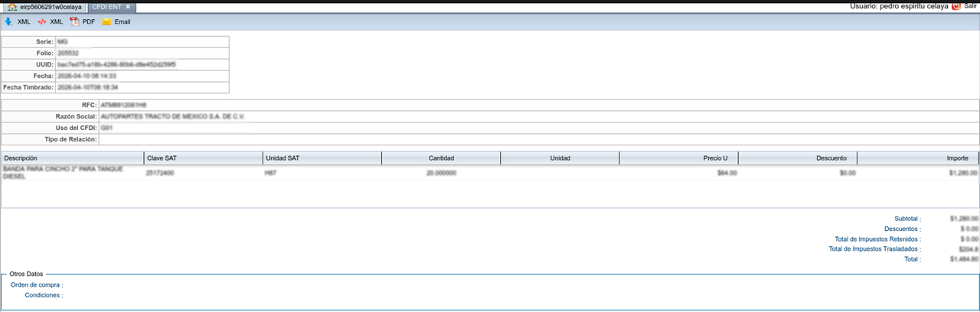This screenshot has height=312, width=980.
Task: Click the red Salir power icon
Action: click(955, 6)
